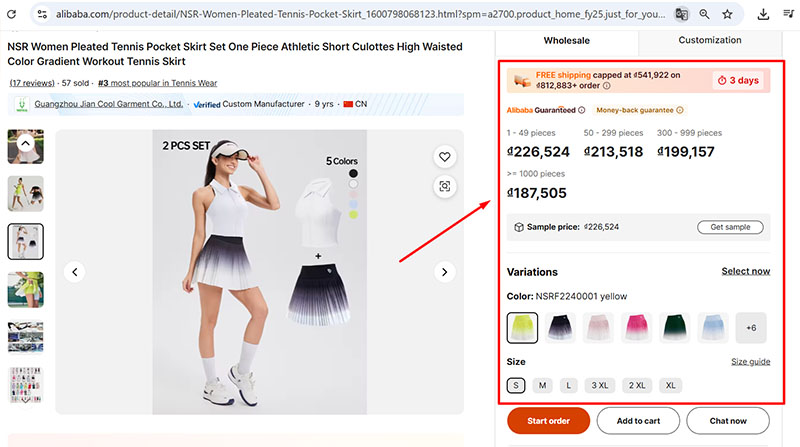Click the zoom magnifier icon in address bar
The width and height of the screenshot is (800, 447).
(705, 14)
